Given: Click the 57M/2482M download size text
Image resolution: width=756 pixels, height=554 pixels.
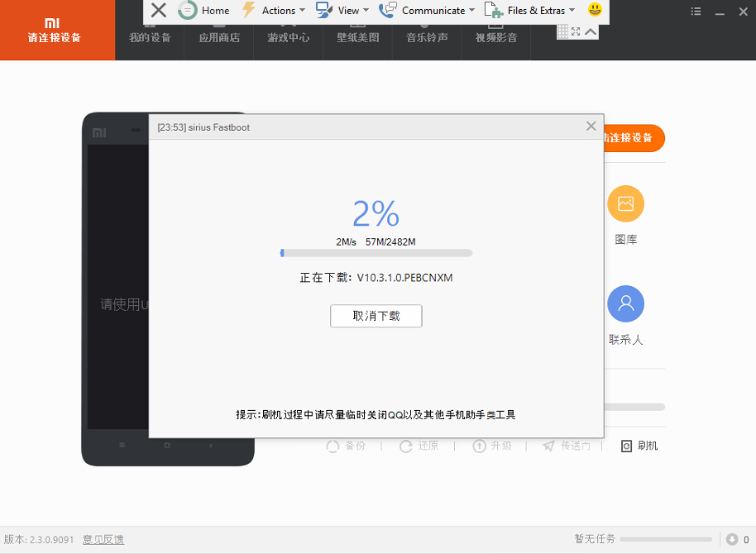Looking at the screenshot, I should pyautogui.click(x=390, y=242).
